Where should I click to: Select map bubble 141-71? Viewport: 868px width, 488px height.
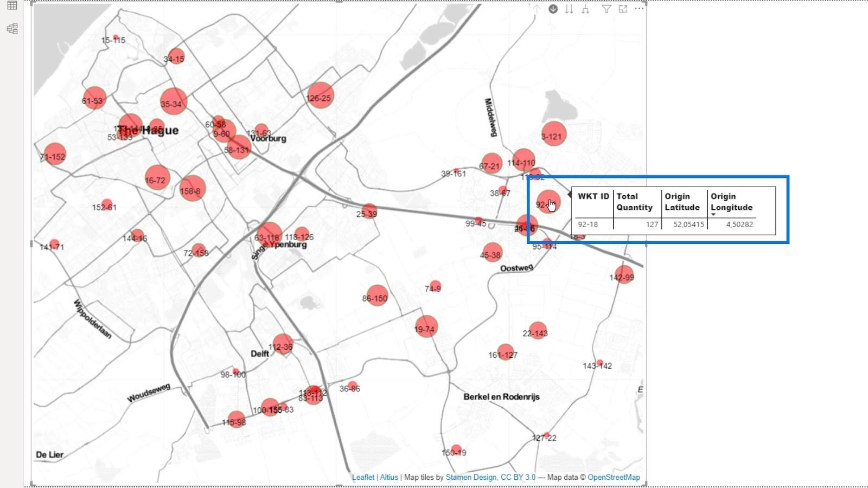(x=54, y=245)
